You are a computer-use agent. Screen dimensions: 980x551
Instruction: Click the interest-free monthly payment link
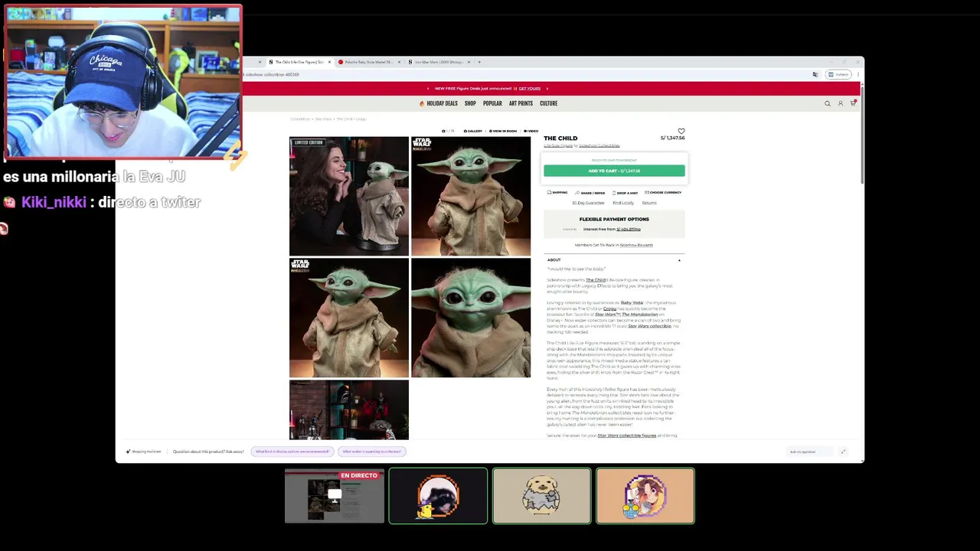click(629, 229)
